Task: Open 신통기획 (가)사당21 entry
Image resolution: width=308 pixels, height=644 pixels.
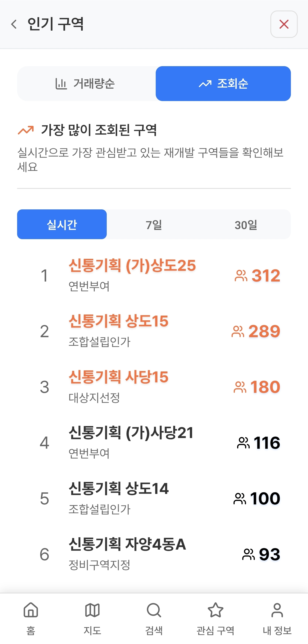Action: [131, 433]
